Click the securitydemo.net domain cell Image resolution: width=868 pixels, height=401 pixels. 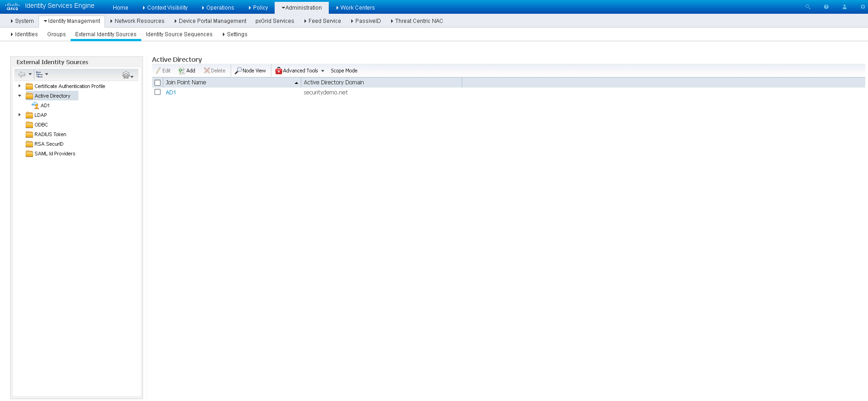point(326,93)
